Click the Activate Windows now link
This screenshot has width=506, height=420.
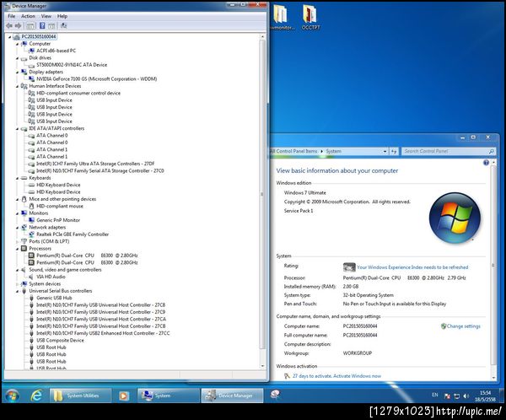pos(357,376)
